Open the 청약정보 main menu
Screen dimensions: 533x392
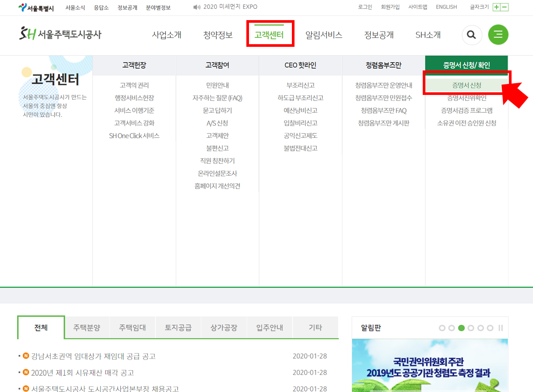click(218, 35)
